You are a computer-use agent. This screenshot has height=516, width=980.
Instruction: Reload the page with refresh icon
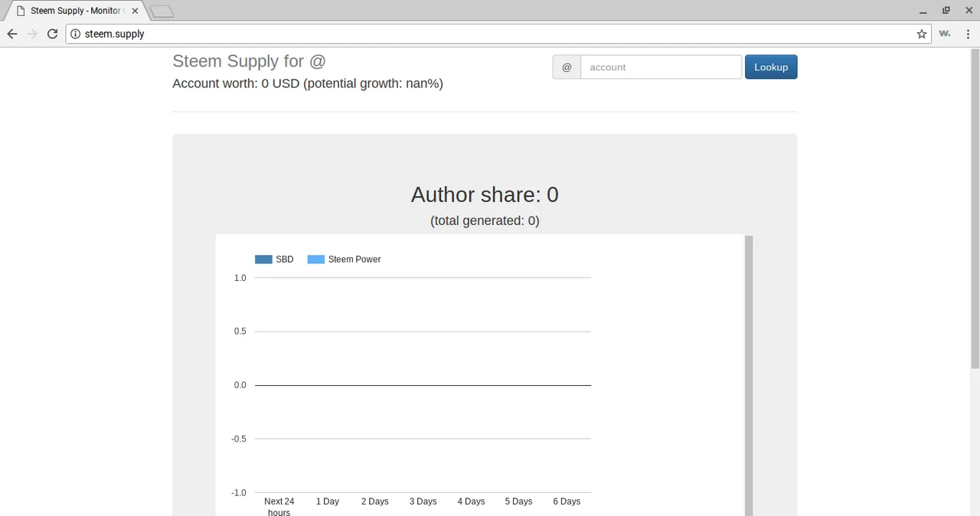(x=53, y=34)
